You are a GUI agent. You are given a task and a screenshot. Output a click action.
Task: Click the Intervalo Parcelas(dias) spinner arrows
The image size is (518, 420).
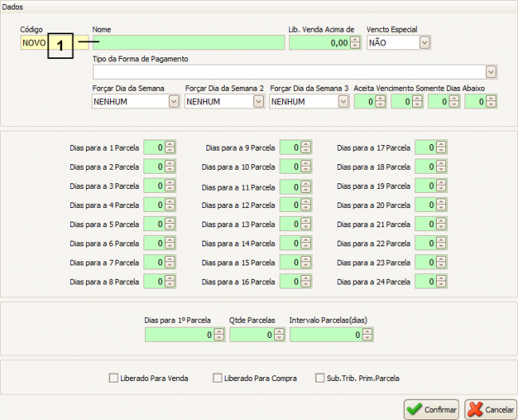click(369, 336)
